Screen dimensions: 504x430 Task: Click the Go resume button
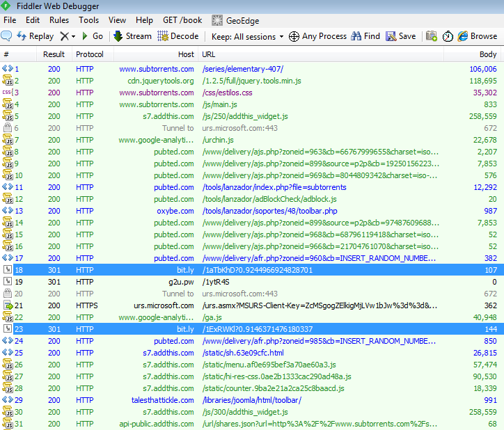pyautogui.click(x=93, y=36)
